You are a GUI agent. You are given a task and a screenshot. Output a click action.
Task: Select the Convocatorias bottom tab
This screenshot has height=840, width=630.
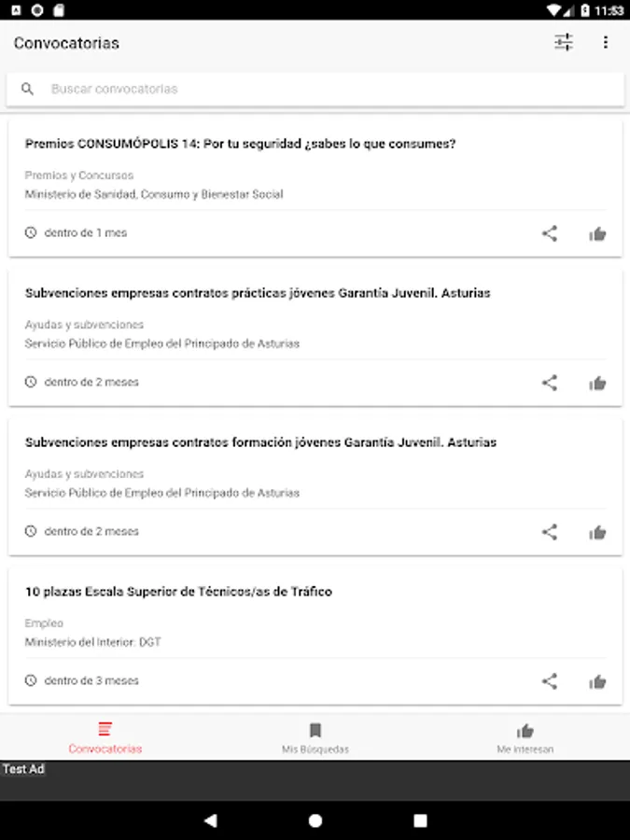[x=105, y=737]
